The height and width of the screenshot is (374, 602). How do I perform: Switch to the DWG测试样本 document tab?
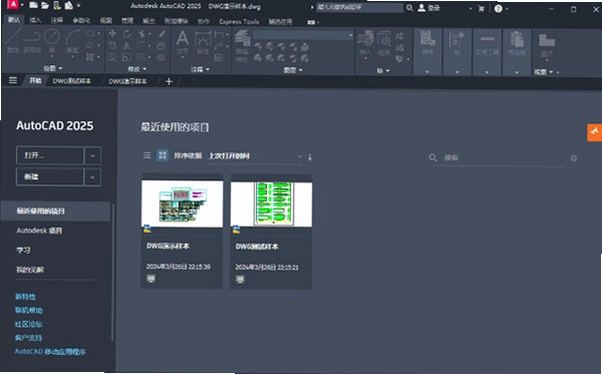tap(72, 81)
